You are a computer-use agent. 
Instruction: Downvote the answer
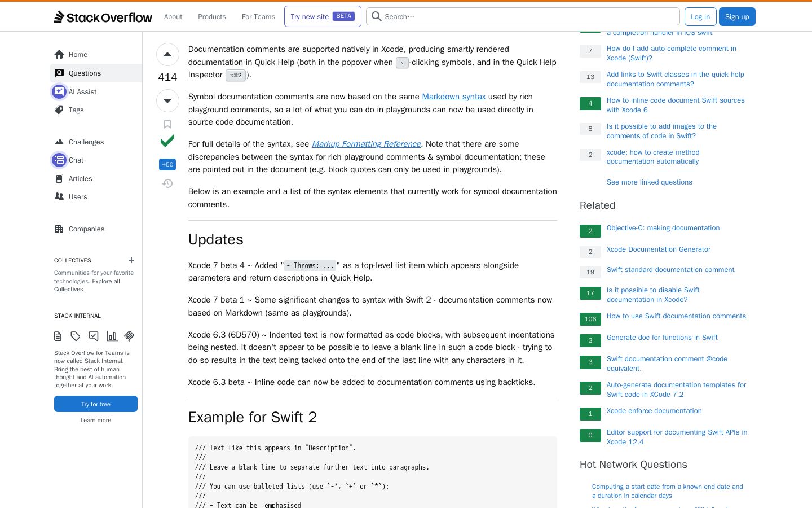click(x=167, y=101)
